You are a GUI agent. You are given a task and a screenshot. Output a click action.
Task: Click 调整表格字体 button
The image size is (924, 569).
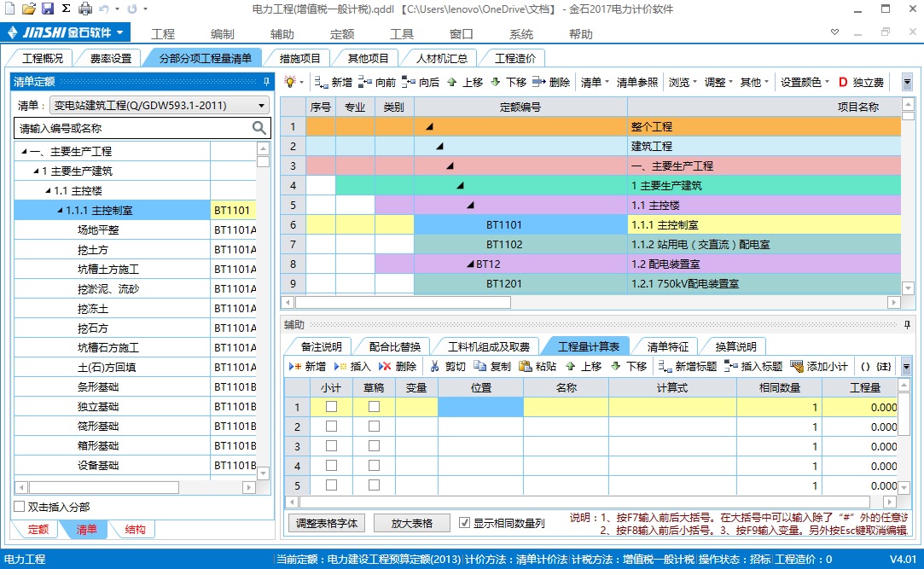point(327,523)
